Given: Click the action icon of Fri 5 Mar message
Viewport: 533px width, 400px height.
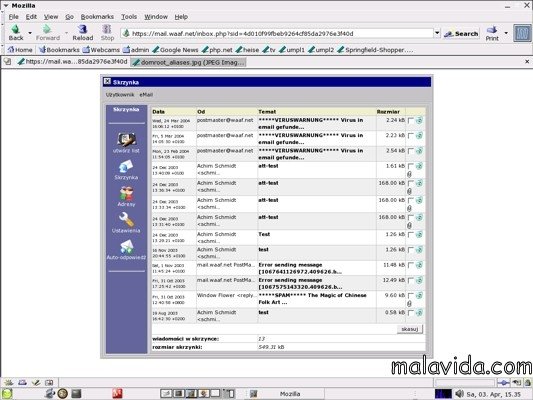Looking at the screenshot, I should click(x=419, y=136).
